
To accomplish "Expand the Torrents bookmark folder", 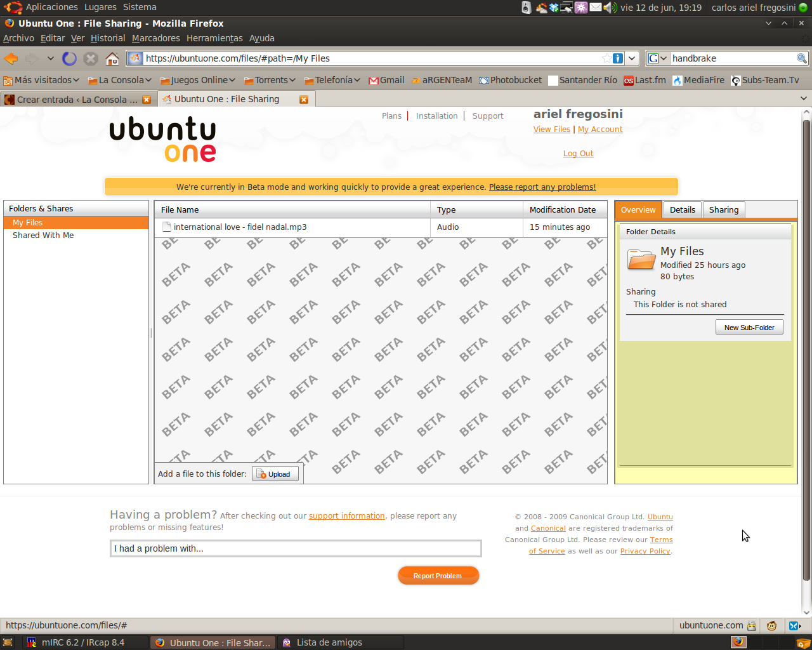I will coord(270,80).
